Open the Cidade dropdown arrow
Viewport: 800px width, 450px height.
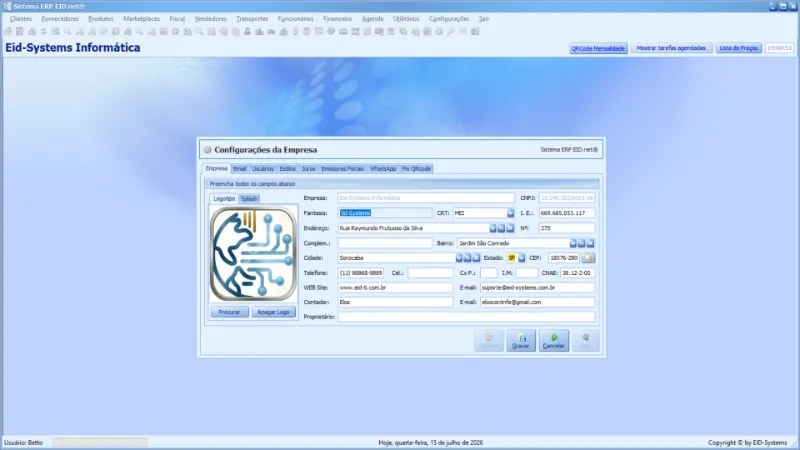tap(459, 258)
